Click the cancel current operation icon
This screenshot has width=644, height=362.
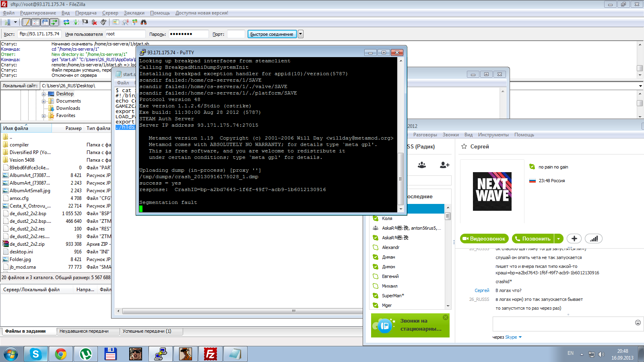click(x=85, y=23)
